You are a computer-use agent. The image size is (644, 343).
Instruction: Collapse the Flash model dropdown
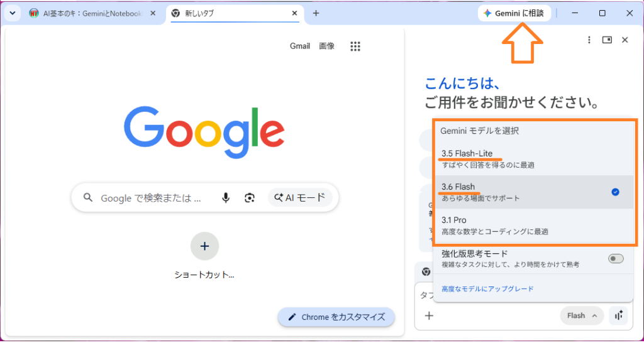(x=582, y=315)
